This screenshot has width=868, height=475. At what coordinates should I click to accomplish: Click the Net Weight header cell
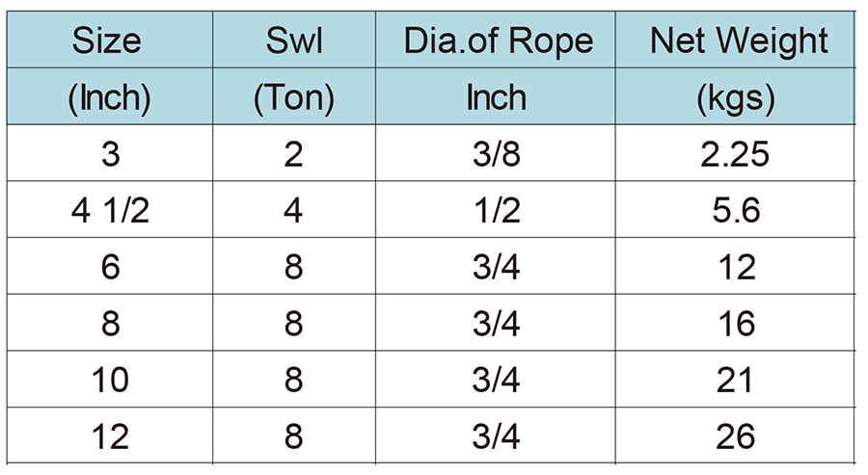coord(735,40)
